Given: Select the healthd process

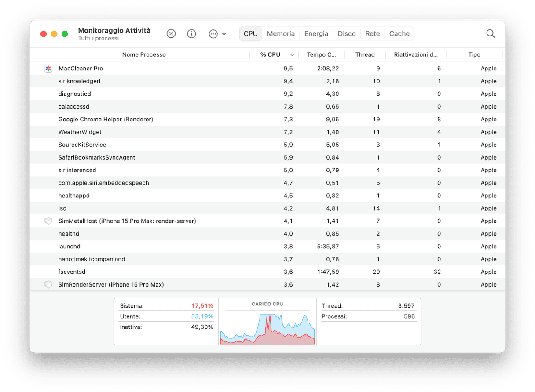Looking at the screenshot, I should click(267, 234).
